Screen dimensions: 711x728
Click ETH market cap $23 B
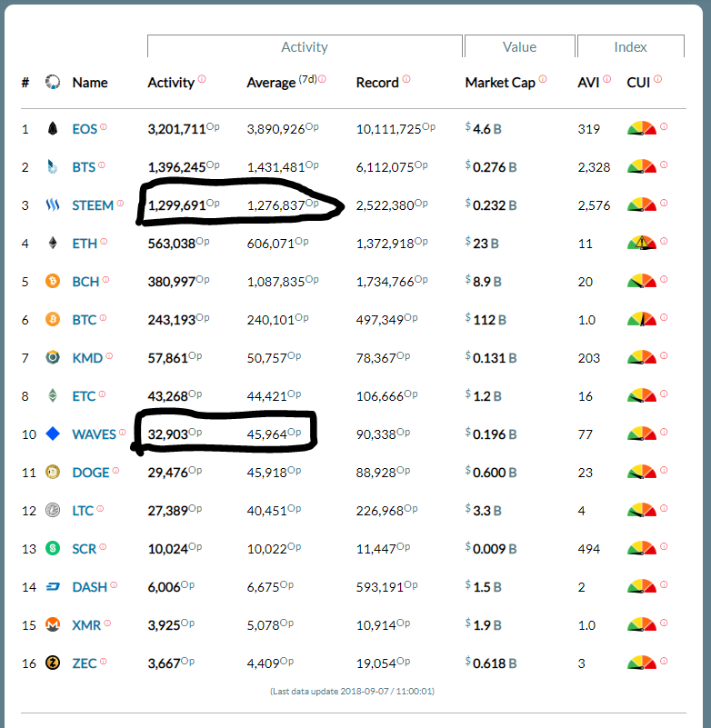482,244
